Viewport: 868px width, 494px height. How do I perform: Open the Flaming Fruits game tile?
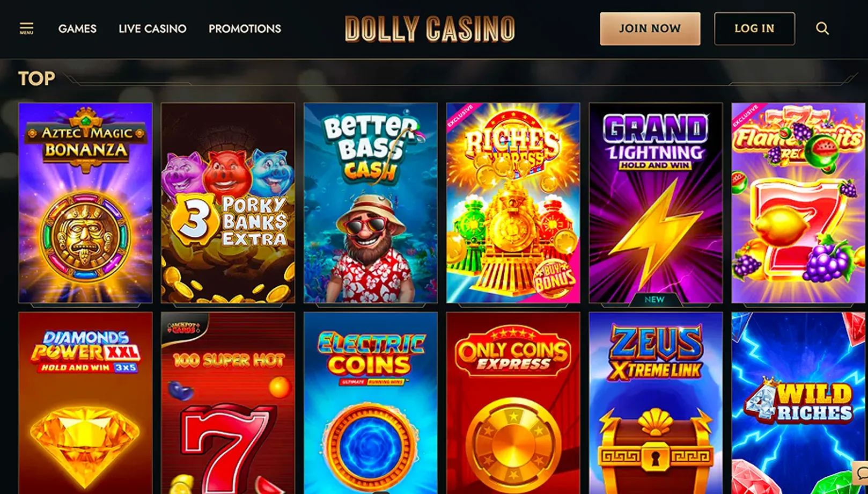coord(798,203)
